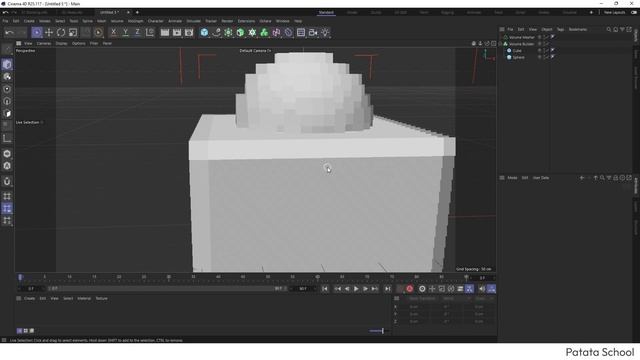Open Attribute Manager hamburger menu
This screenshot has height=360, width=640.
[x=502, y=178]
